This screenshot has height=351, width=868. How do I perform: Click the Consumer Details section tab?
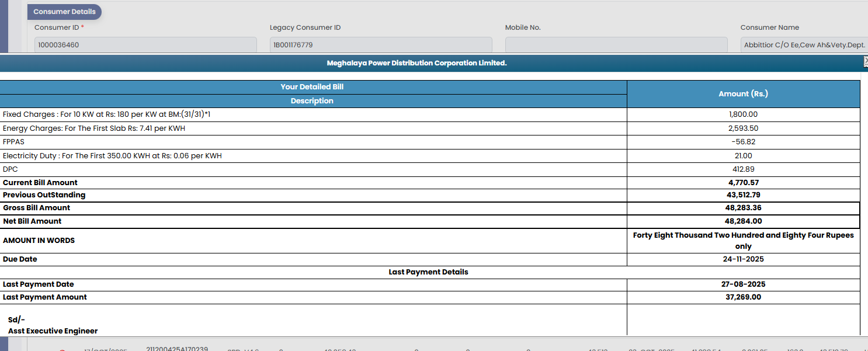(x=64, y=12)
